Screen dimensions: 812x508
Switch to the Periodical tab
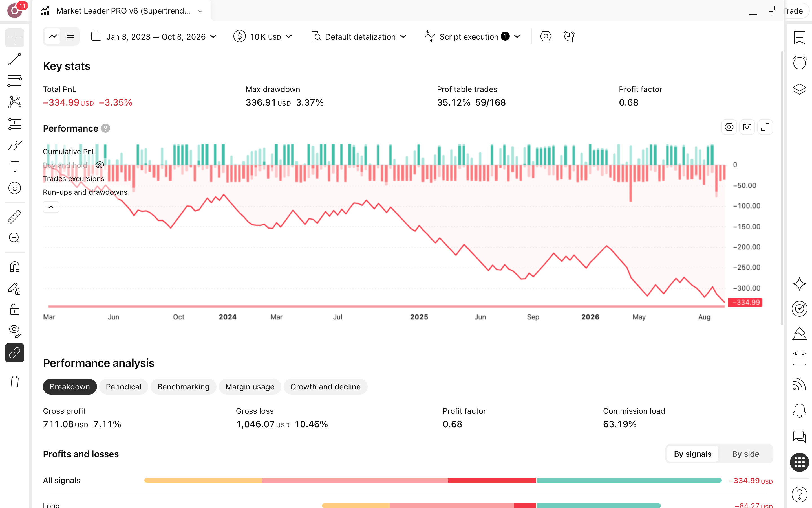point(123,387)
